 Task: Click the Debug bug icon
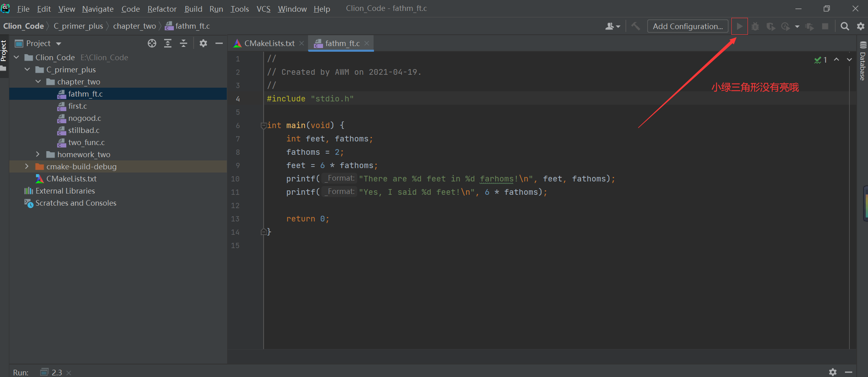(x=755, y=26)
